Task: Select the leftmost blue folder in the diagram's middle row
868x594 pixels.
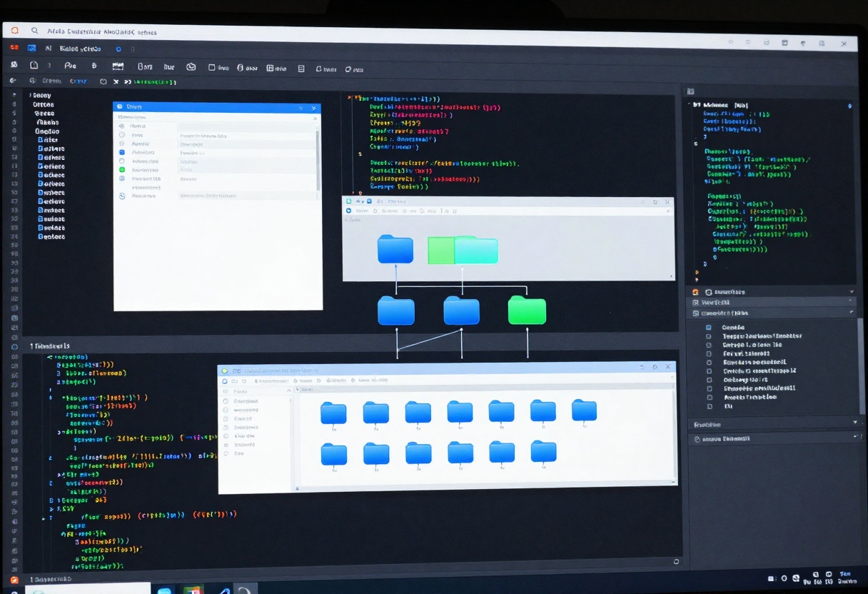Action: pyautogui.click(x=396, y=311)
